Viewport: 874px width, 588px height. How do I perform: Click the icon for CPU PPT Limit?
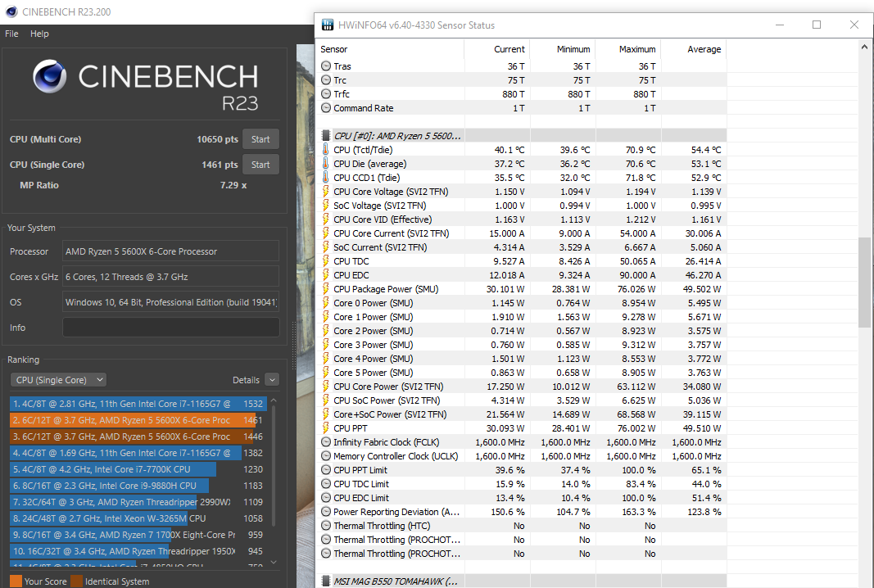click(326, 470)
